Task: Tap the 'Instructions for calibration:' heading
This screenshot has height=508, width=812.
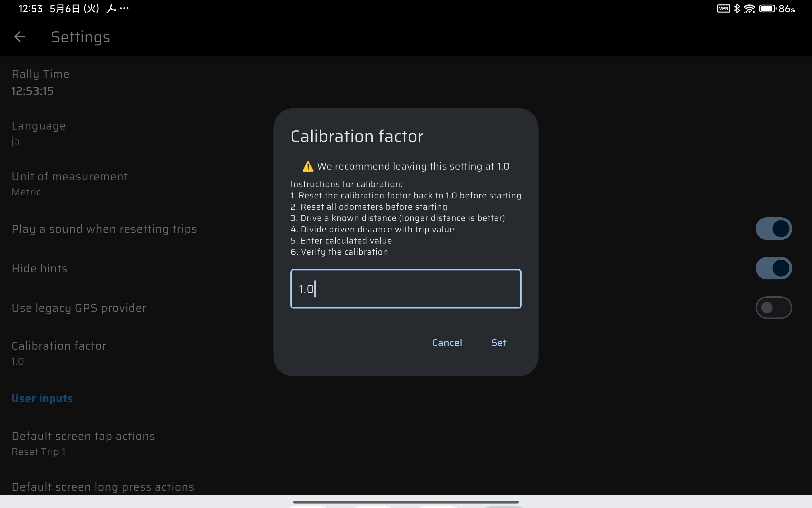Action: coord(346,184)
